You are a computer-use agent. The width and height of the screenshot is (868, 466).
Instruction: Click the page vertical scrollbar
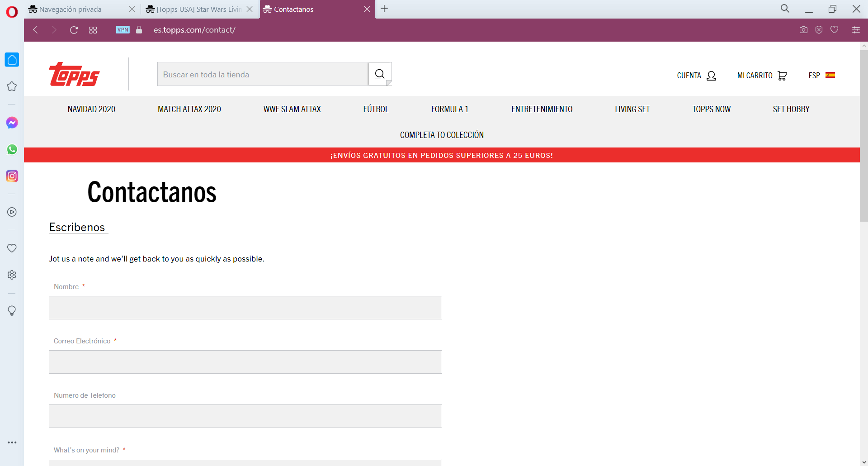864,136
